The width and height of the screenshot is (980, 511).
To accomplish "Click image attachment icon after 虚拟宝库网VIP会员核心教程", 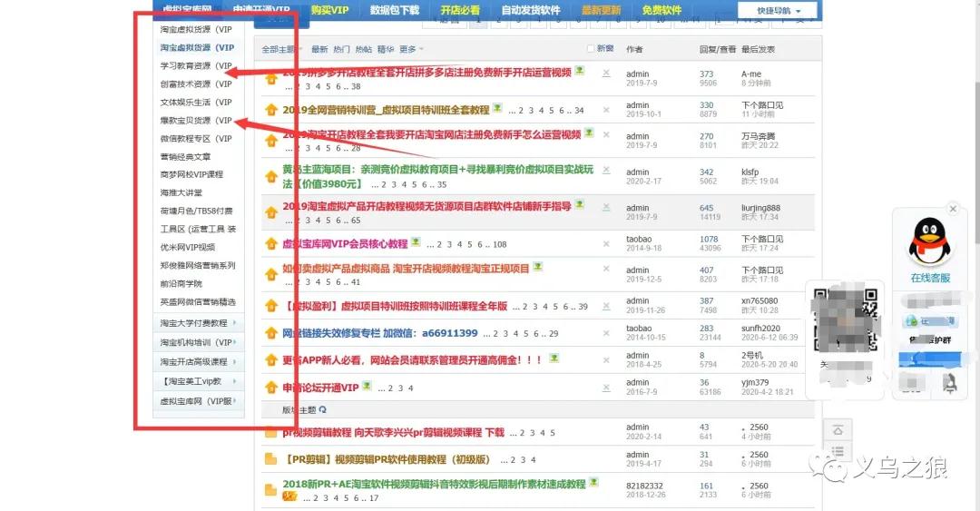I will [x=416, y=242].
